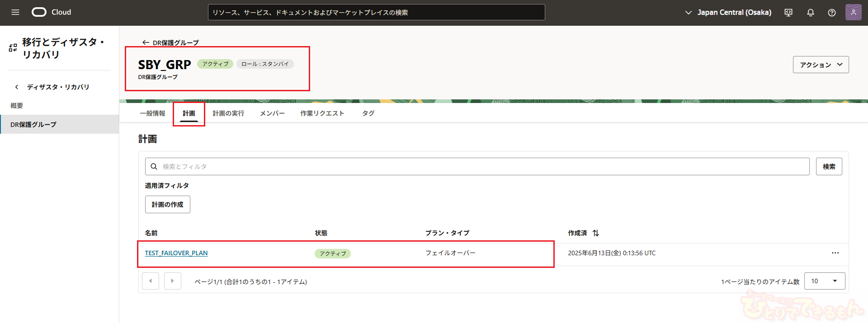Switch to the タグ tab
Viewport: 868px width, 323px height.
(x=368, y=113)
